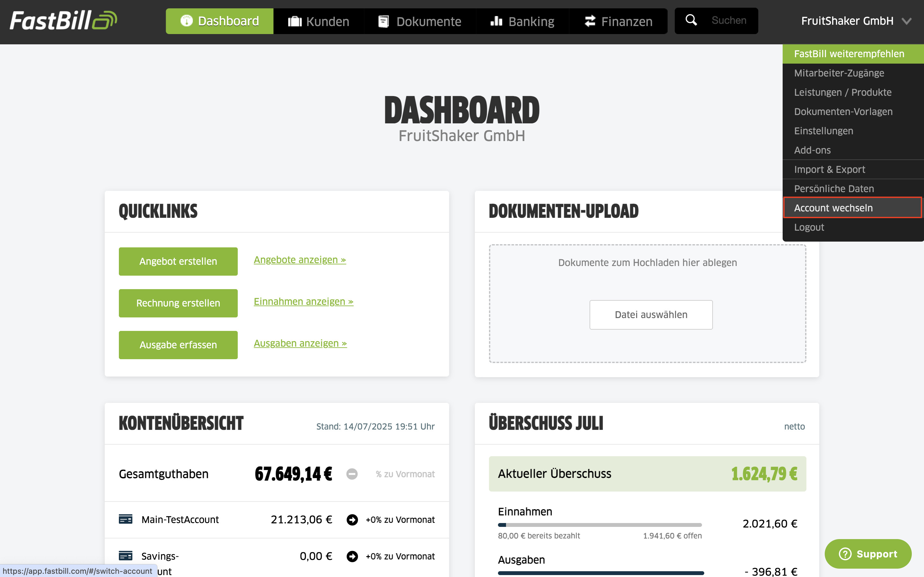The width and height of the screenshot is (924, 577).
Task: Click the arrow icon in Savings account row
Action: 352,556
